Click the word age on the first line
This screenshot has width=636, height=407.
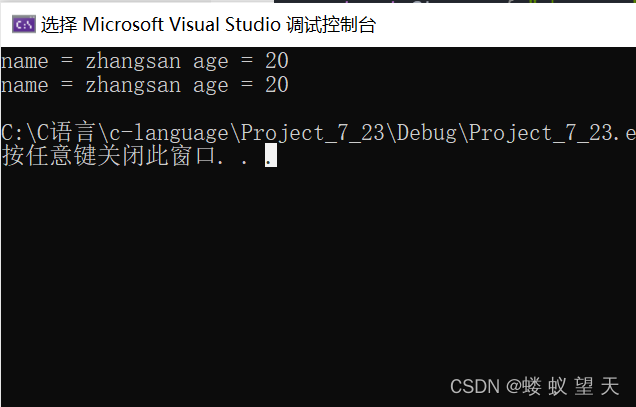click(x=211, y=62)
